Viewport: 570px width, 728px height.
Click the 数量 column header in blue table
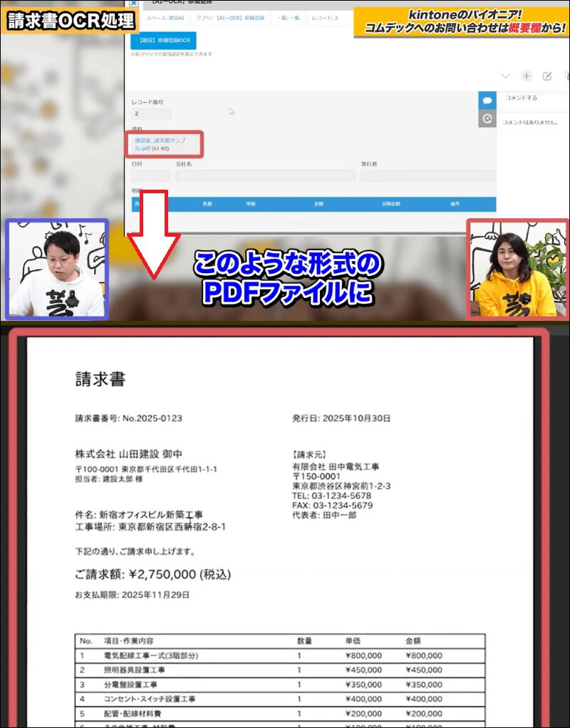point(207,204)
